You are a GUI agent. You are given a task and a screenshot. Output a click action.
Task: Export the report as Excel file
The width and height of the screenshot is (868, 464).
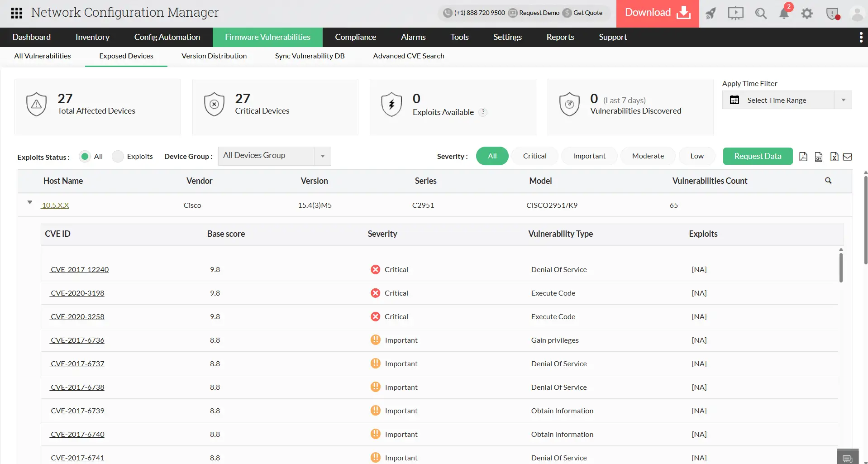pyautogui.click(x=834, y=157)
